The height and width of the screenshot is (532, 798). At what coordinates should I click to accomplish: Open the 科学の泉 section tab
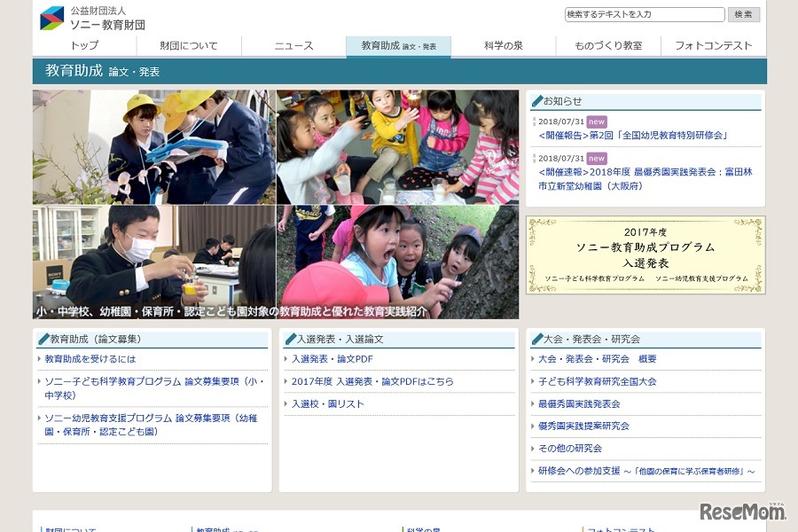click(503, 45)
